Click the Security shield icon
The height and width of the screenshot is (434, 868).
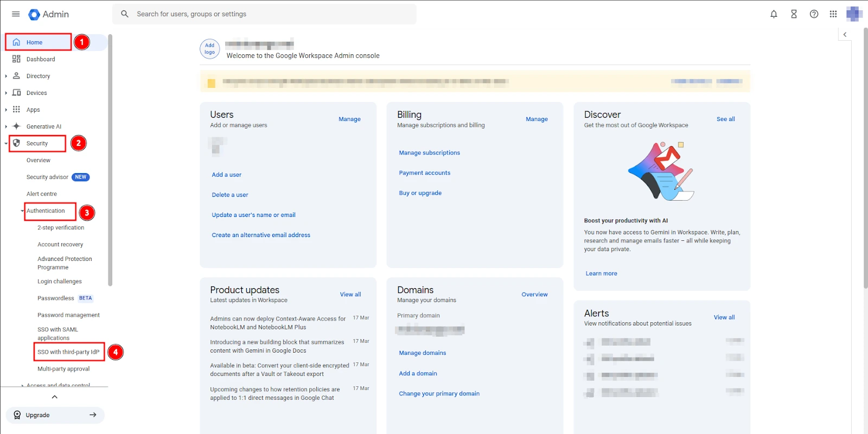click(x=16, y=143)
